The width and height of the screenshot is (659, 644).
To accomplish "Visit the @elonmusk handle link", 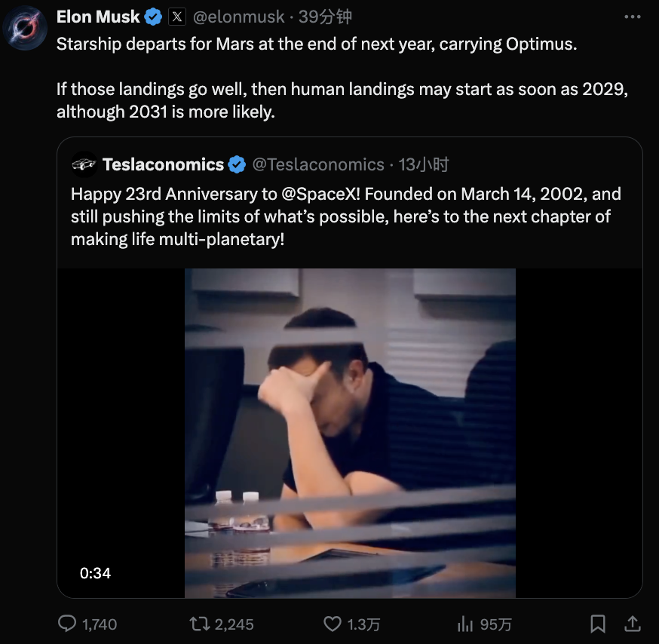I will coord(241,17).
